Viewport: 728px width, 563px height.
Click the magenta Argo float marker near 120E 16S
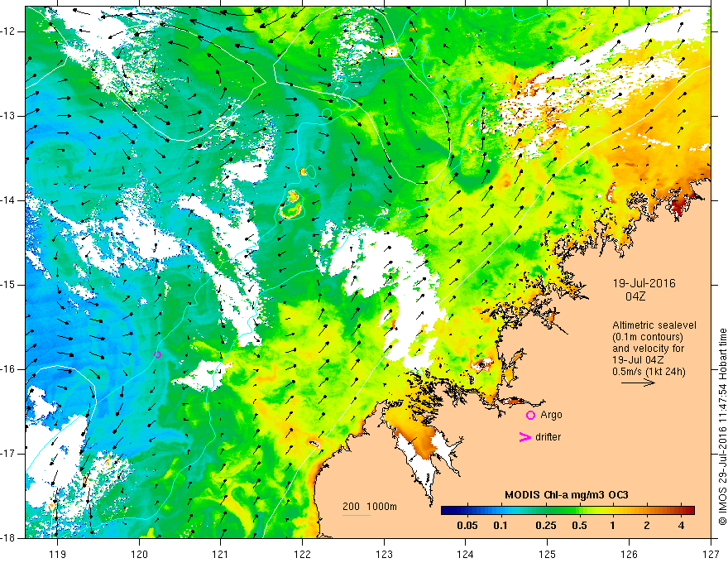point(157,355)
